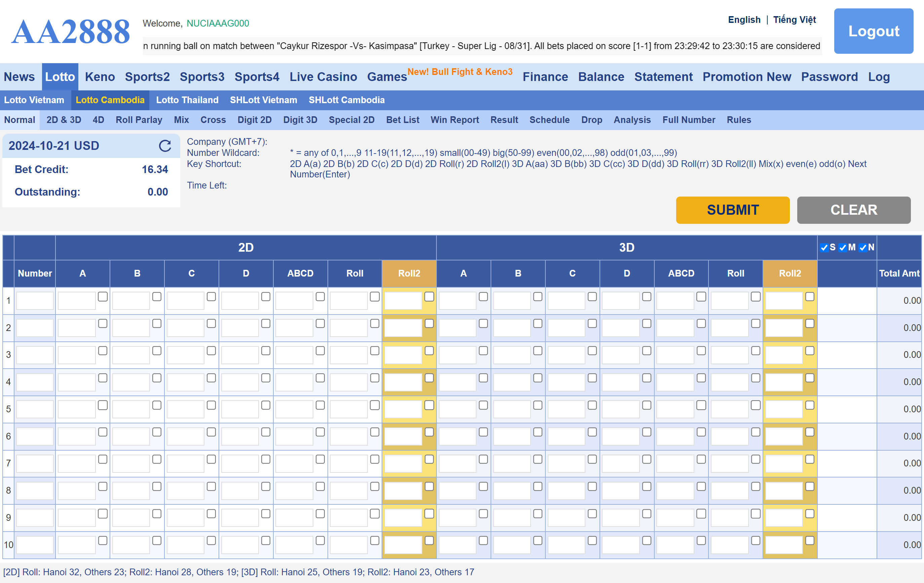Select the Digit 3D tab

pos(300,120)
